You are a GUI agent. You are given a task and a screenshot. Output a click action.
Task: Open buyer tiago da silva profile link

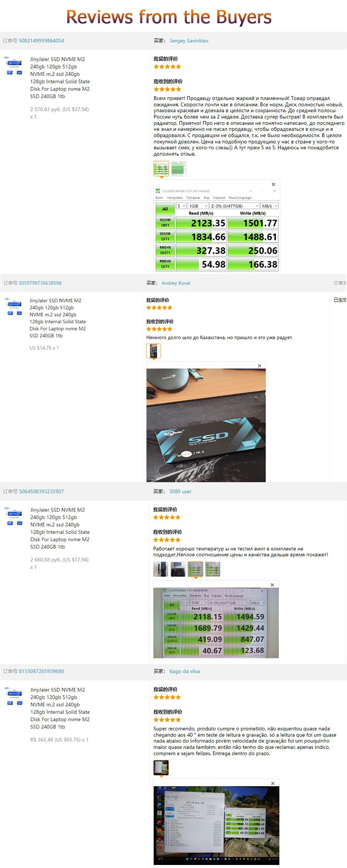[x=185, y=671]
